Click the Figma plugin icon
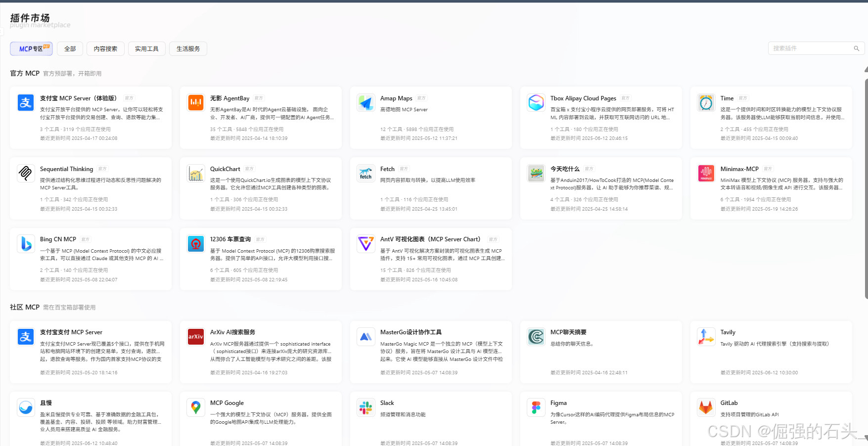 [536, 407]
